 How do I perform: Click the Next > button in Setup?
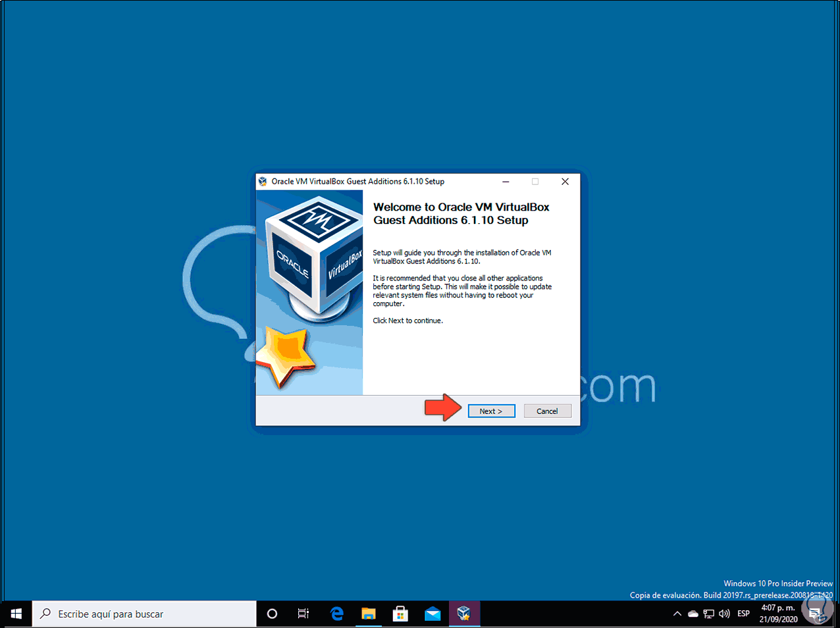click(x=491, y=411)
